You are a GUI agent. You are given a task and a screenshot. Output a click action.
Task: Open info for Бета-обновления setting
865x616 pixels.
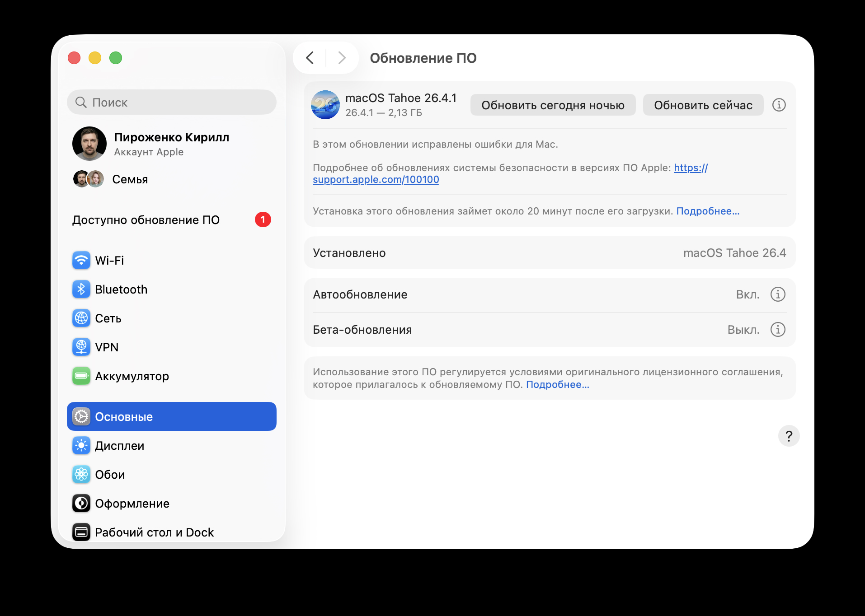(x=777, y=330)
